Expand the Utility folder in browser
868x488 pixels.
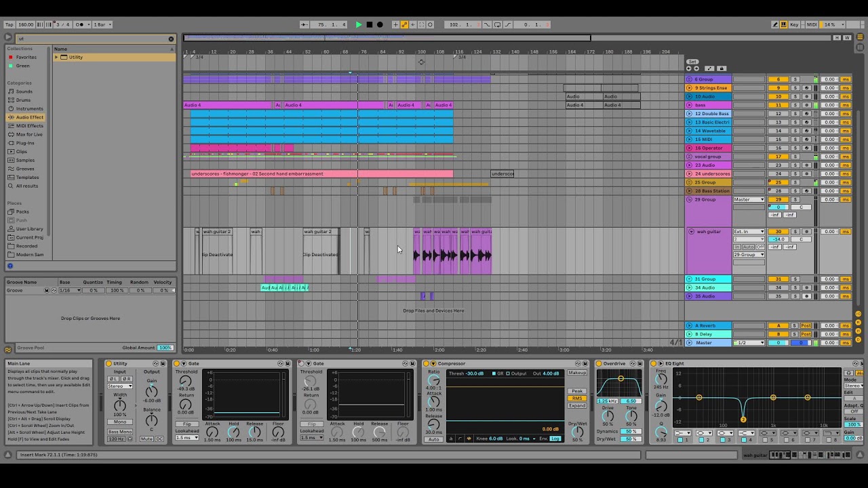point(56,57)
